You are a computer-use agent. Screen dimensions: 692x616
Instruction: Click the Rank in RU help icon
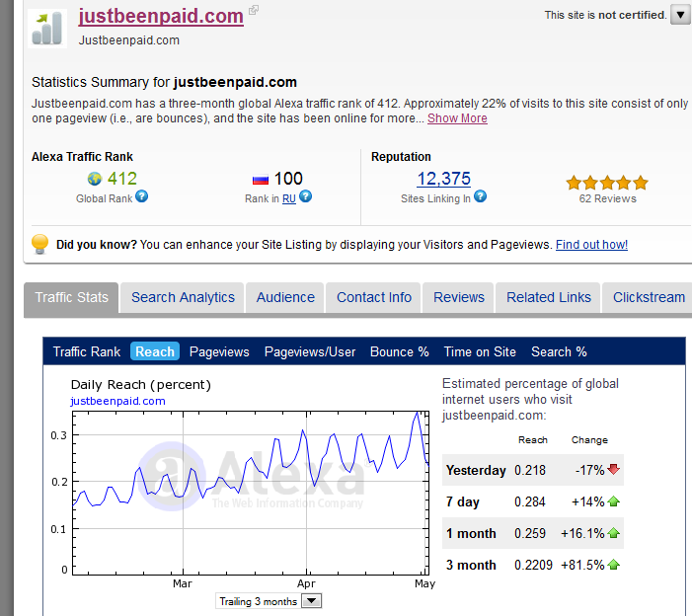coord(305,197)
